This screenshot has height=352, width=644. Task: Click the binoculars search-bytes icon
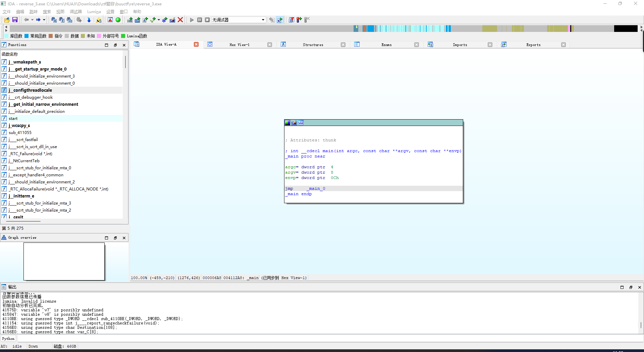69,20
